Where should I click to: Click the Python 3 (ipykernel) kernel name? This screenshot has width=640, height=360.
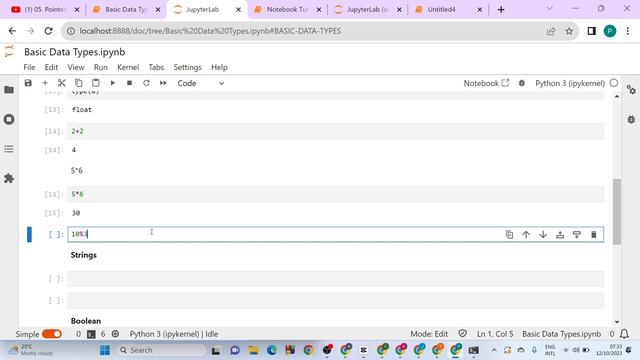point(570,83)
